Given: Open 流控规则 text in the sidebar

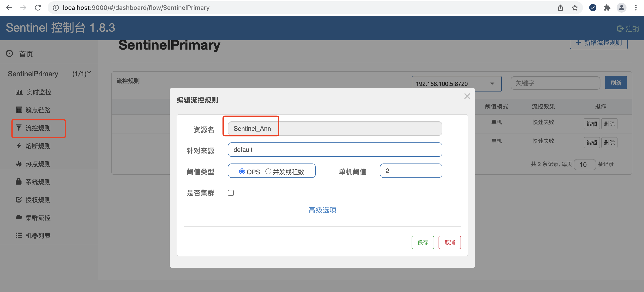Looking at the screenshot, I should 38,128.
